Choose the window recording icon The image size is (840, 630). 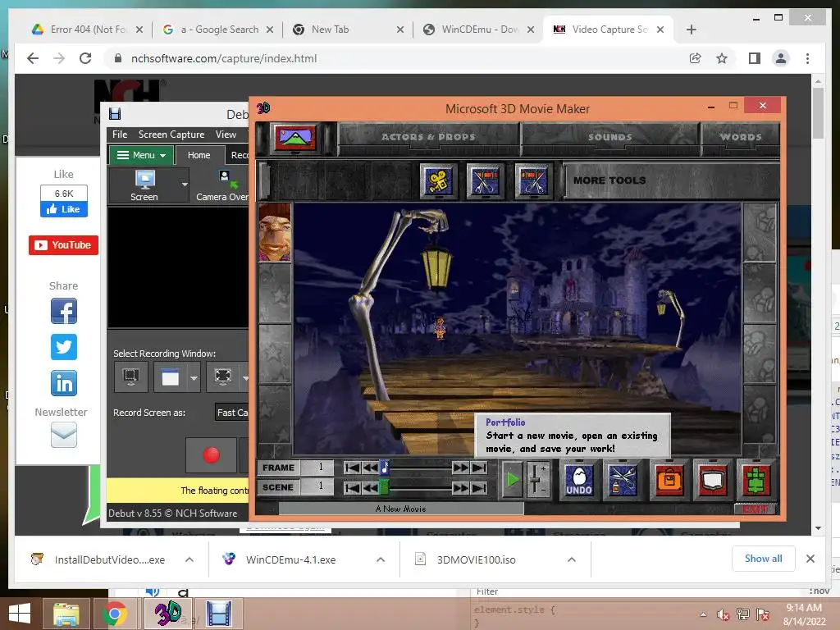(x=171, y=377)
